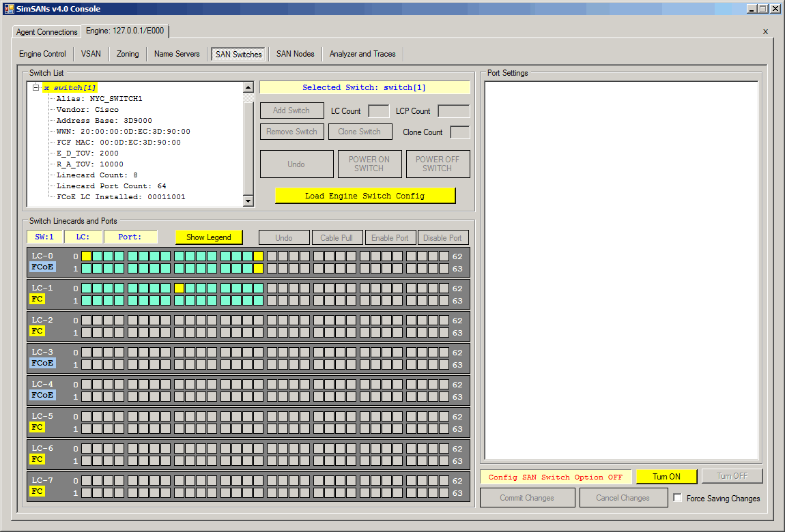This screenshot has width=785, height=532.
Task: Enable Force Saving Changes checkbox
Action: click(678, 498)
